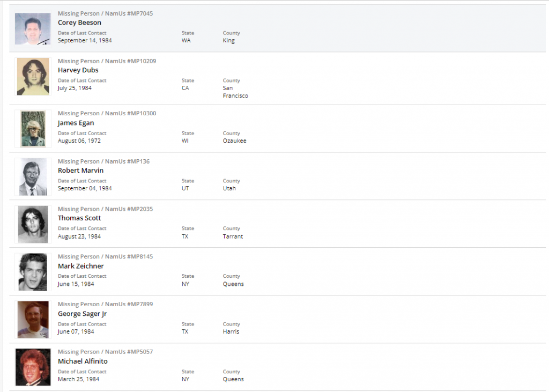Viewport: 549px width, 392px height.
Task: Open the Corey Beeson name link
Action: 79,23
